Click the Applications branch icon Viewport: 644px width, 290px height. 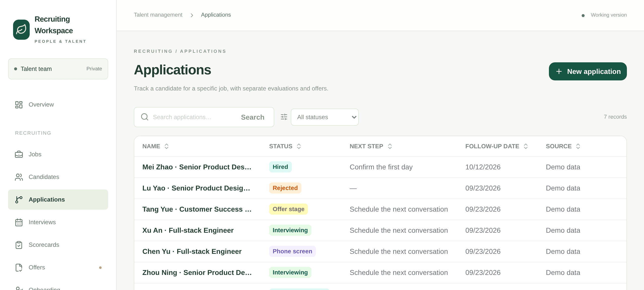19,200
